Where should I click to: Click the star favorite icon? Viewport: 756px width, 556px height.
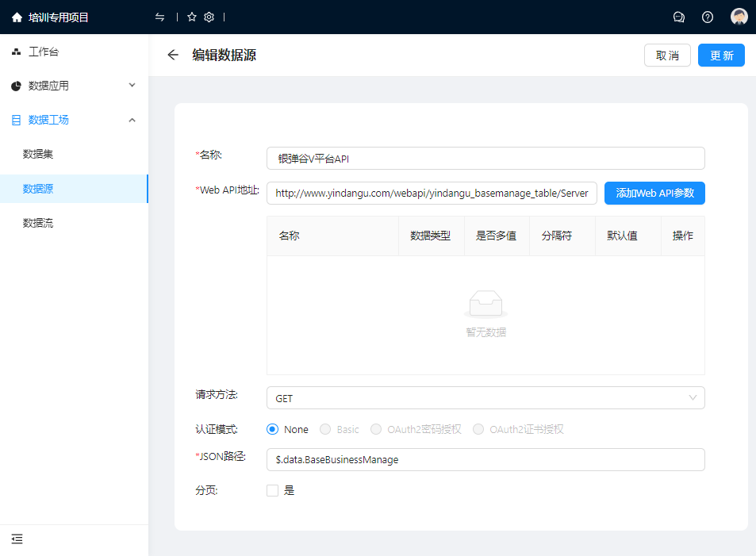(x=192, y=17)
